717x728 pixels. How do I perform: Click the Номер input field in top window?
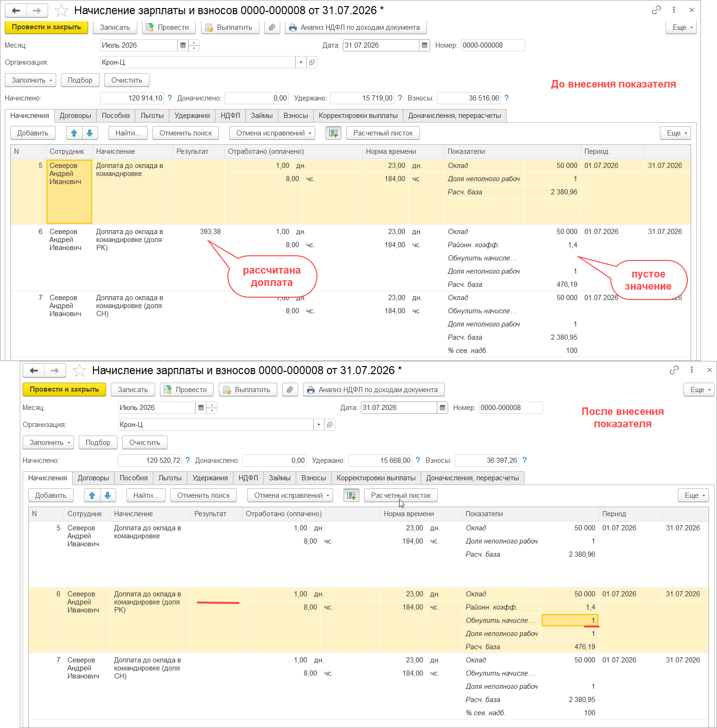coord(492,45)
